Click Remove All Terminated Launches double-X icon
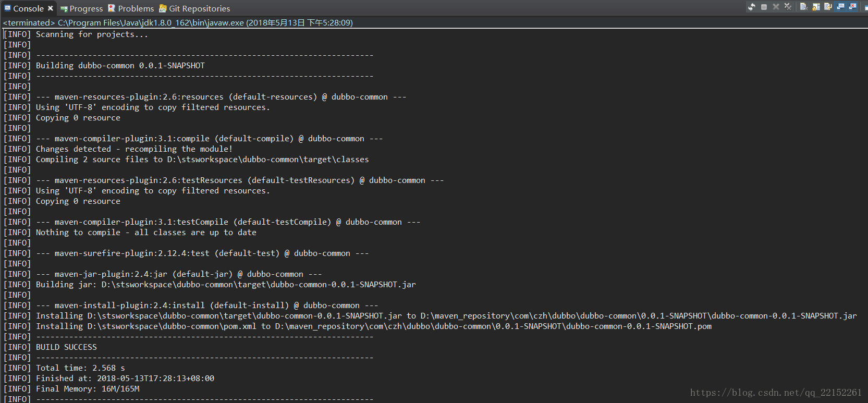The height and width of the screenshot is (403, 868). [x=788, y=7]
